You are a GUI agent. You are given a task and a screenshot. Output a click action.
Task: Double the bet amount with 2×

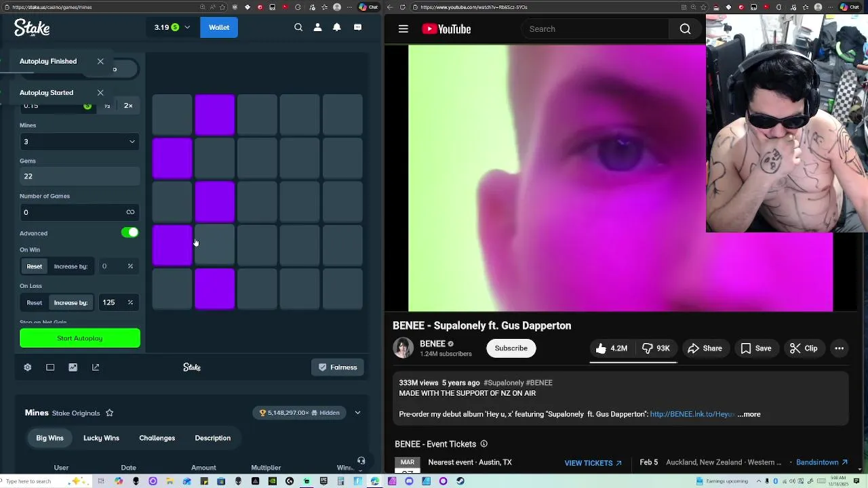pyautogui.click(x=128, y=106)
